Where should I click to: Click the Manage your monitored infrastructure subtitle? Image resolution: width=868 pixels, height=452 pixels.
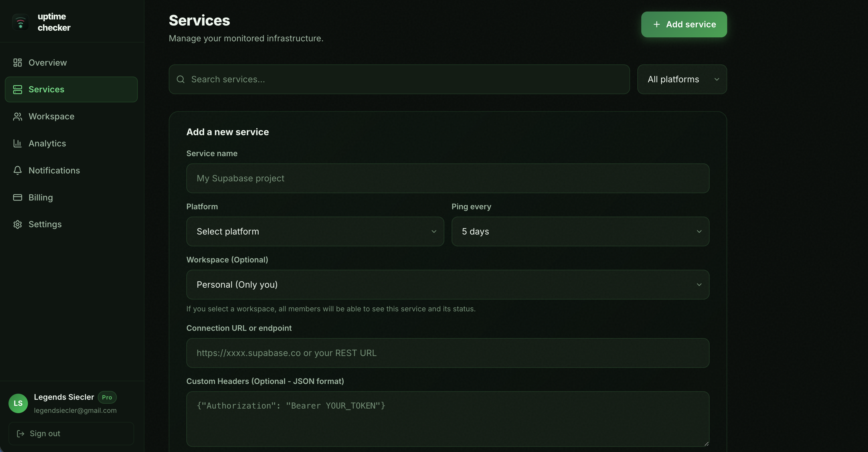pos(246,39)
